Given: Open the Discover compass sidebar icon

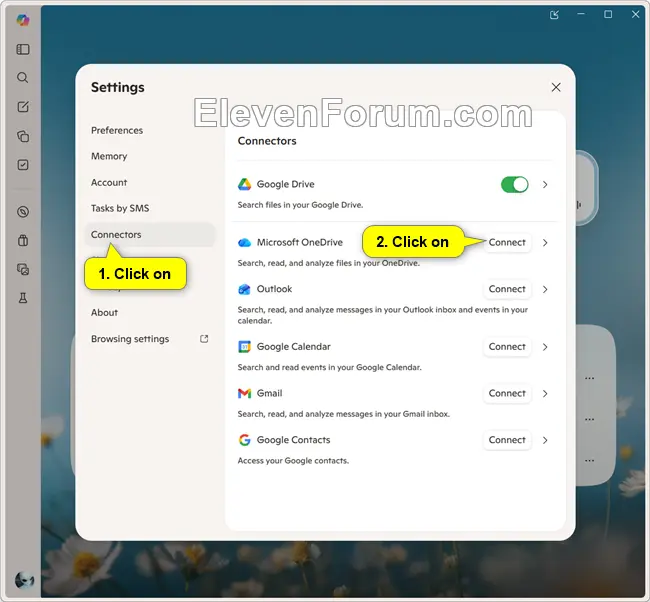Looking at the screenshot, I should click(23, 212).
